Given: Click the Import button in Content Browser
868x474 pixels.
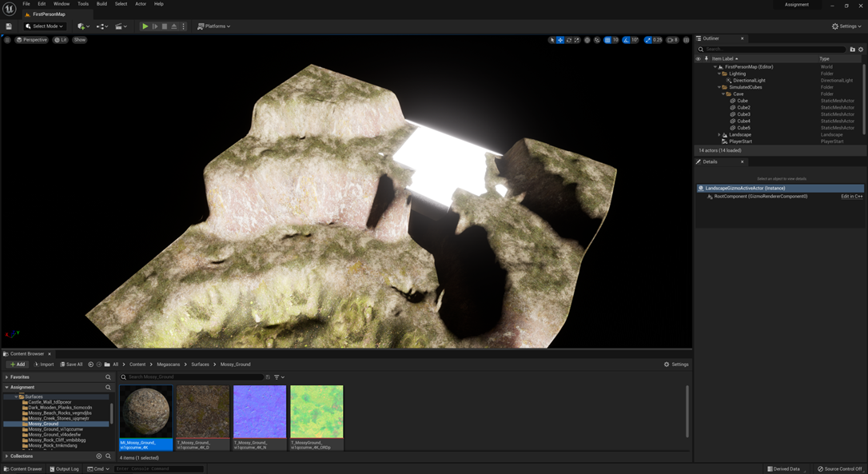Looking at the screenshot, I should click(x=44, y=364).
